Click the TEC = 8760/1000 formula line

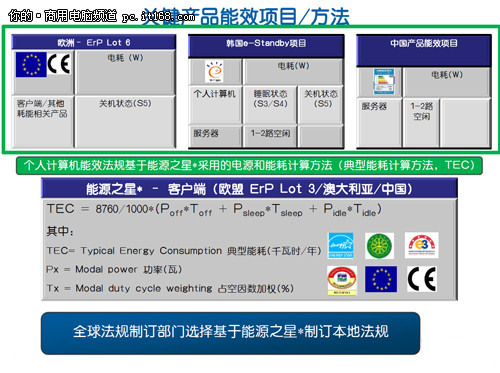[214, 210]
